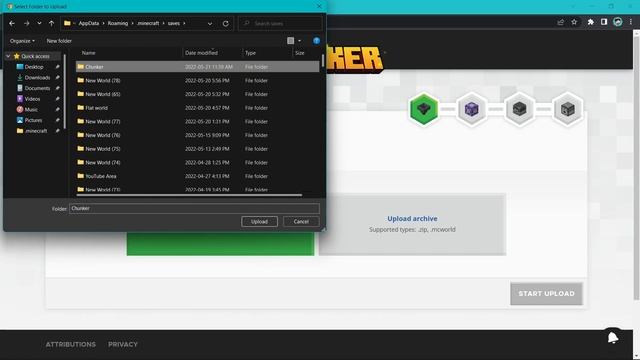Open recent locations dropdown arrow
640x360 pixels.
[x=39, y=24]
